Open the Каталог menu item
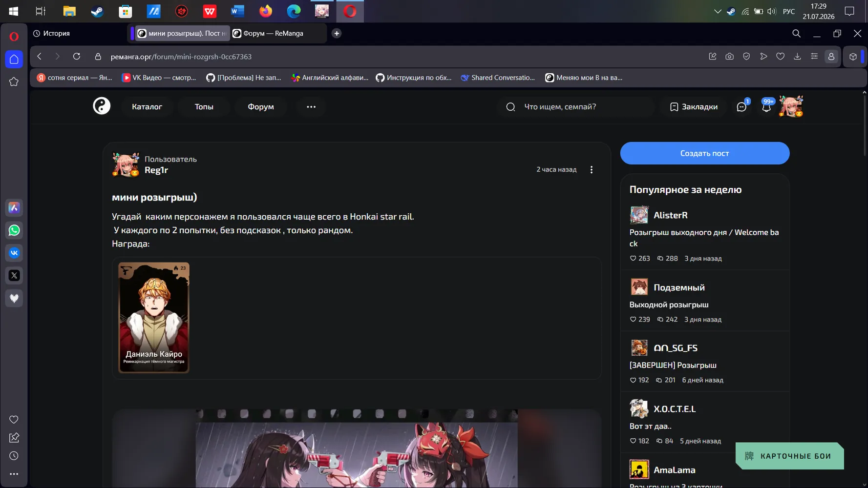868x488 pixels. coord(147,106)
